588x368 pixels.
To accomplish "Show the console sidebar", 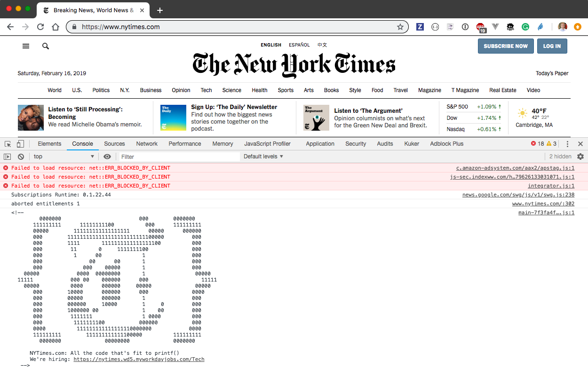I will [8, 157].
